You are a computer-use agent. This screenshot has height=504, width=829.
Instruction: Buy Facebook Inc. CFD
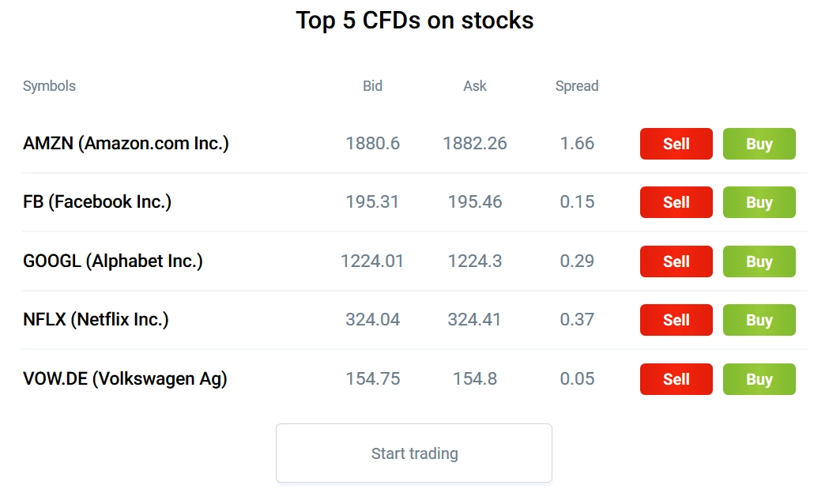pyautogui.click(x=759, y=202)
